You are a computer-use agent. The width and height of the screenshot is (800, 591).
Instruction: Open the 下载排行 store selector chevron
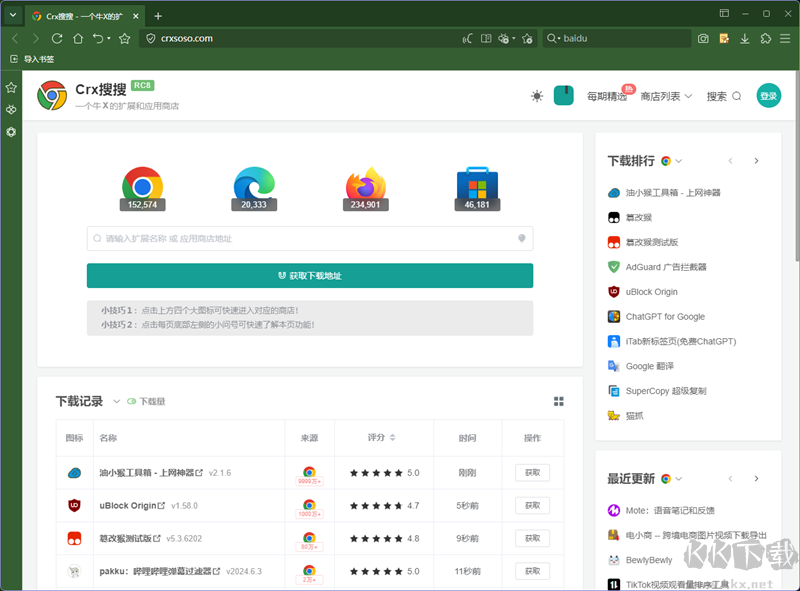coord(679,161)
